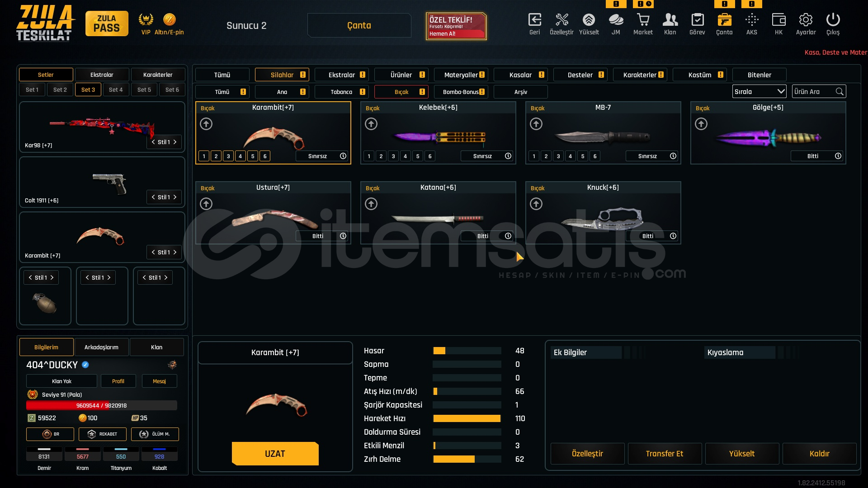
Task: Click next-style chevron for Kar98 Stil 1
Action: point(175,142)
